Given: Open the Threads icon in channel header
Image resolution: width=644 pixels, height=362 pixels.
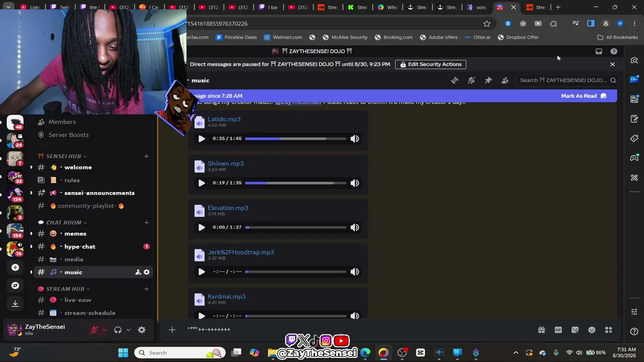Looking at the screenshot, I should (x=455, y=80).
